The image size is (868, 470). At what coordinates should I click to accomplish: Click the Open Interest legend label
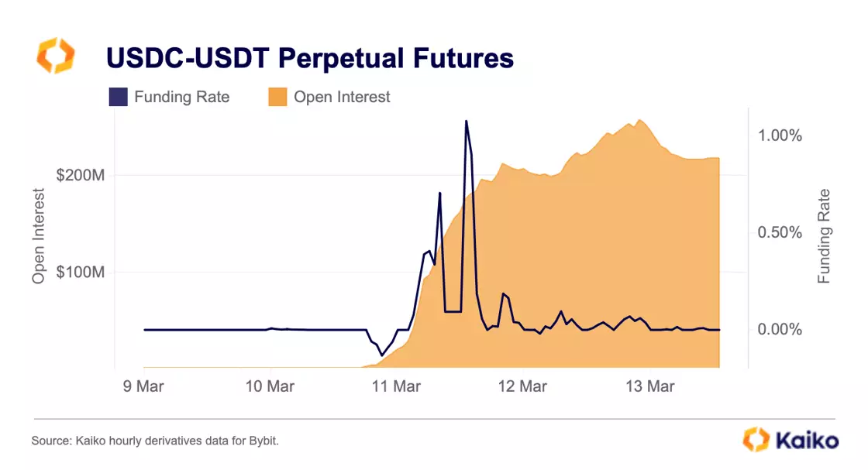click(342, 97)
